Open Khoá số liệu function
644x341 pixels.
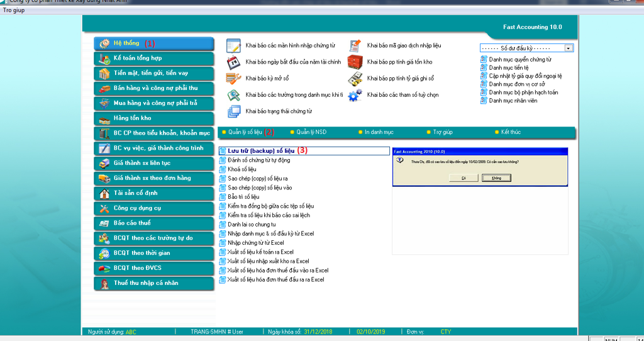click(242, 169)
